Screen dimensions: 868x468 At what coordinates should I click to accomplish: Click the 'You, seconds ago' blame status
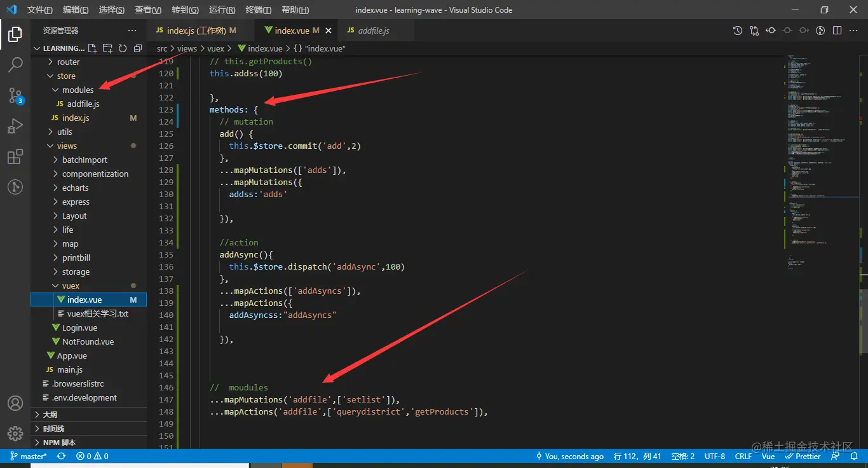point(569,456)
